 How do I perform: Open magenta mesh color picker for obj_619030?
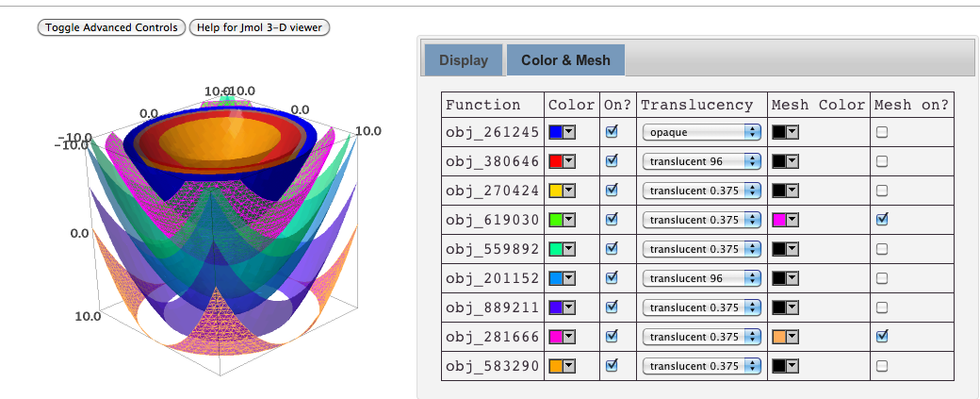[x=785, y=221]
